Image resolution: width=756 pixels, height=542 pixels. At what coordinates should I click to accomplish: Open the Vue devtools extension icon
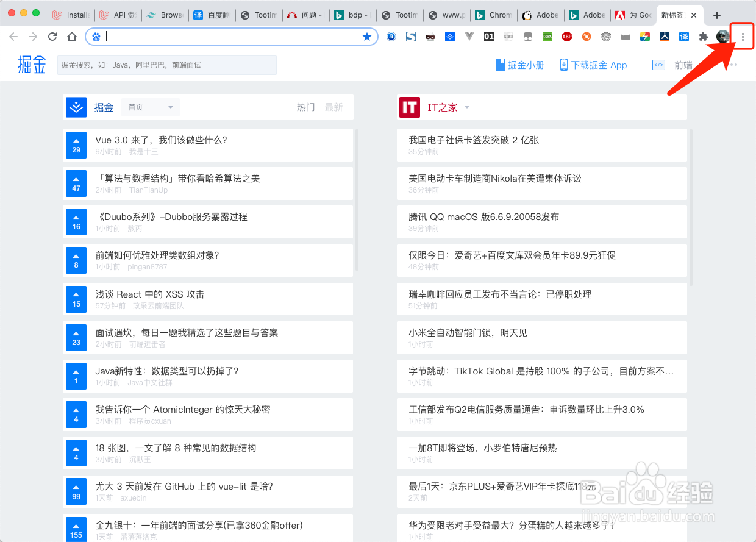[x=469, y=37]
